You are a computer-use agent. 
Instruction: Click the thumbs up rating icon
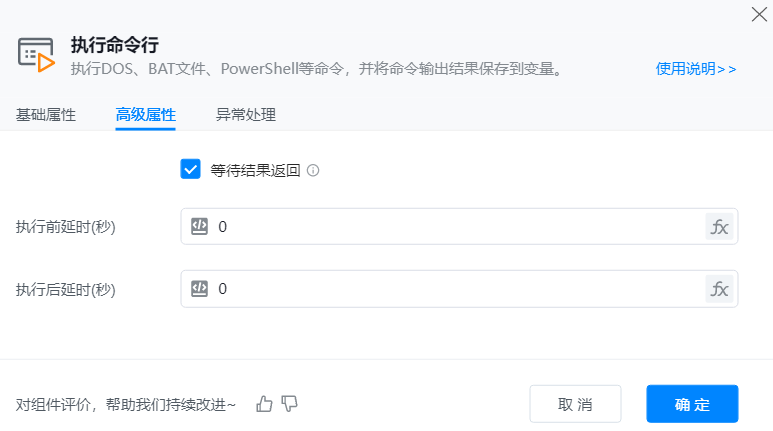click(264, 404)
